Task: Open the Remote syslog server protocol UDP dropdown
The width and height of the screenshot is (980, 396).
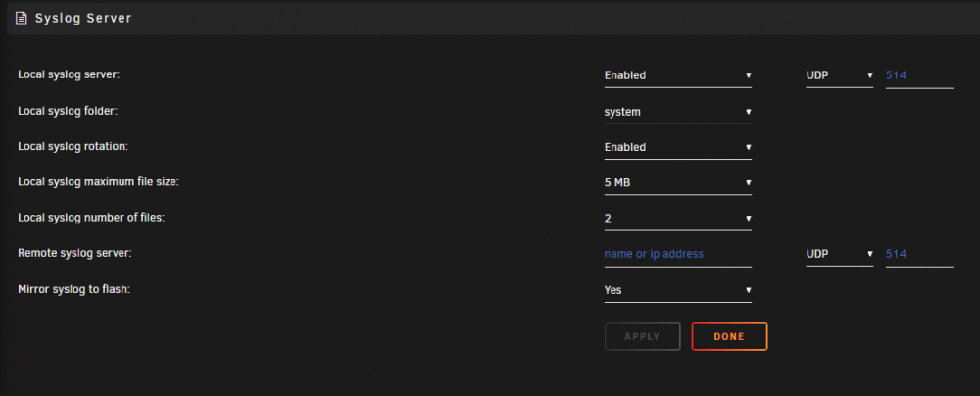Action: [x=840, y=255]
